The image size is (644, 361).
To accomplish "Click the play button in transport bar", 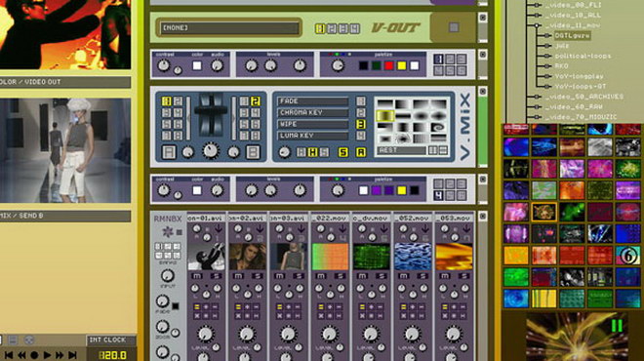I will click(x=47, y=355).
